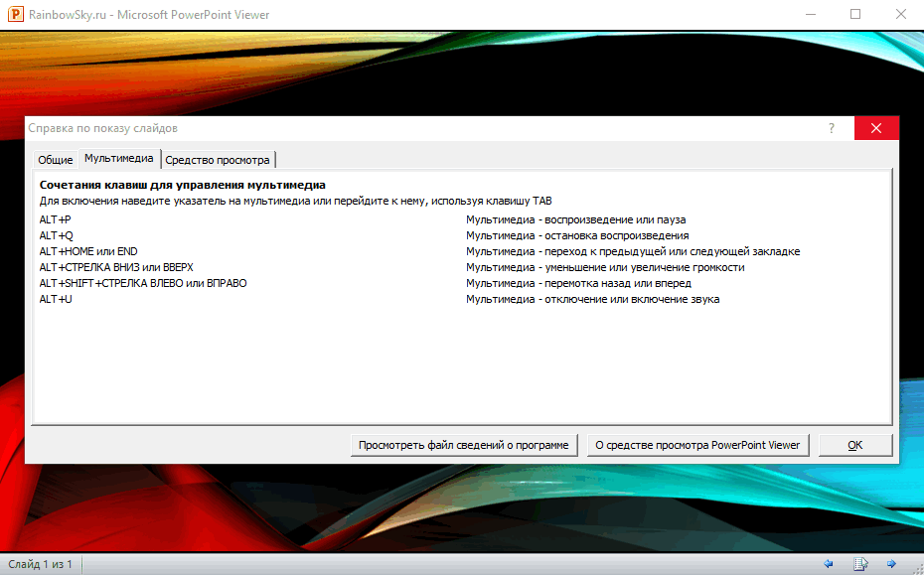The width and height of the screenshot is (924, 575).
Task: Click the 'Для включения наведите указатель' instruction line
Action: pyautogui.click(x=296, y=201)
